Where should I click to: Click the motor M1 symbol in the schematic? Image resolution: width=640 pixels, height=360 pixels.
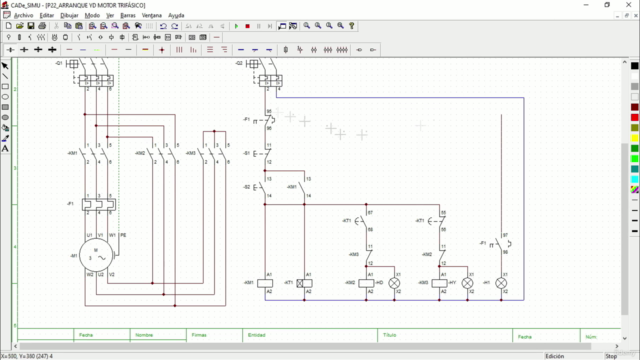coord(97,256)
